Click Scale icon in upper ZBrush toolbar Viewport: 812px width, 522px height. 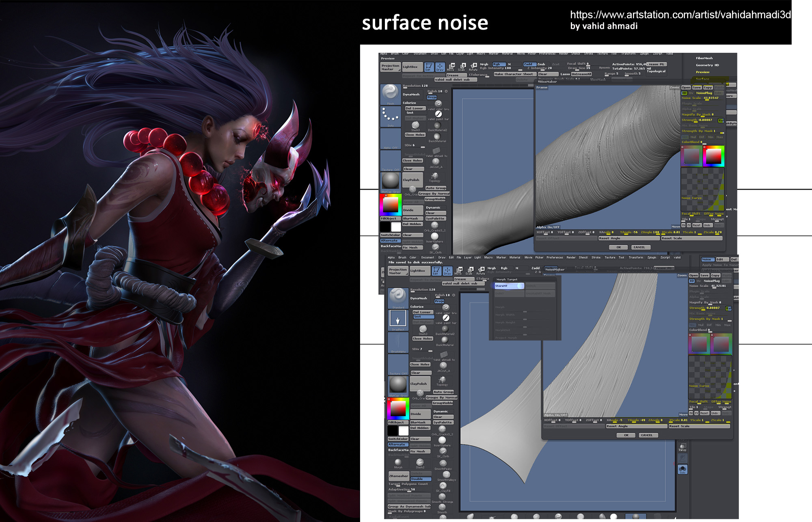point(462,67)
